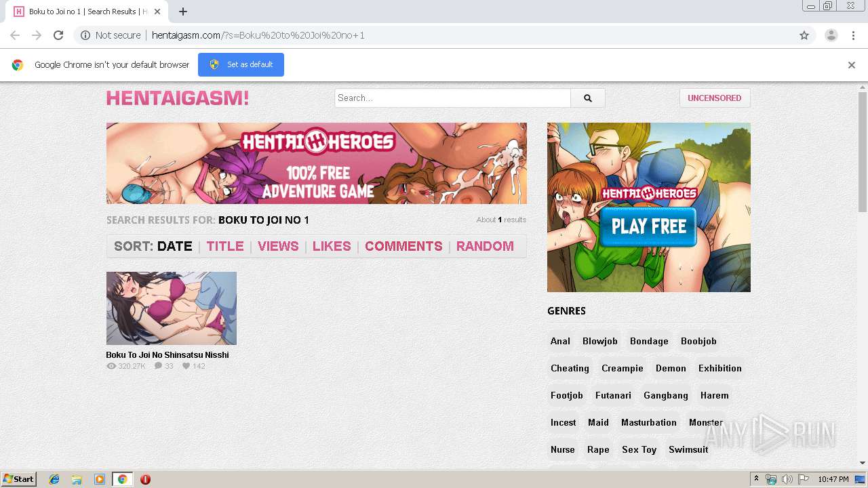Dismiss the default browser notification bar
Screen dimensions: 868x488
[x=852, y=65]
